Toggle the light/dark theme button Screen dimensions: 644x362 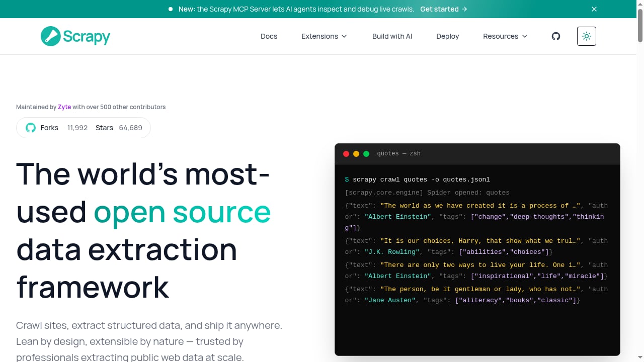[x=587, y=36]
